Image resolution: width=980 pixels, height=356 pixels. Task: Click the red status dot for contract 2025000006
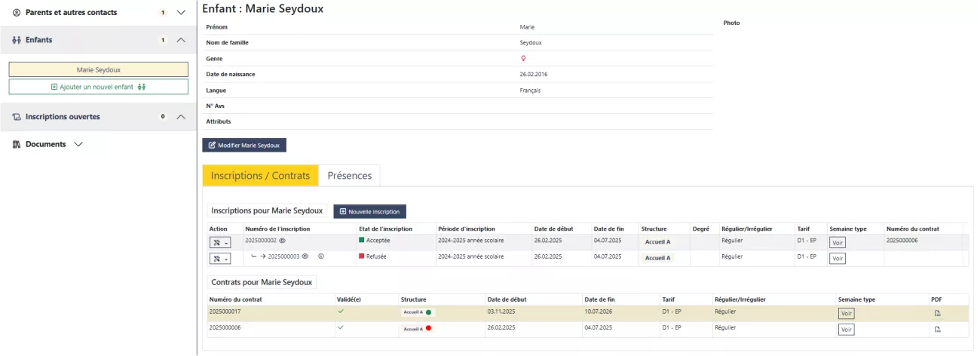coord(428,329)
